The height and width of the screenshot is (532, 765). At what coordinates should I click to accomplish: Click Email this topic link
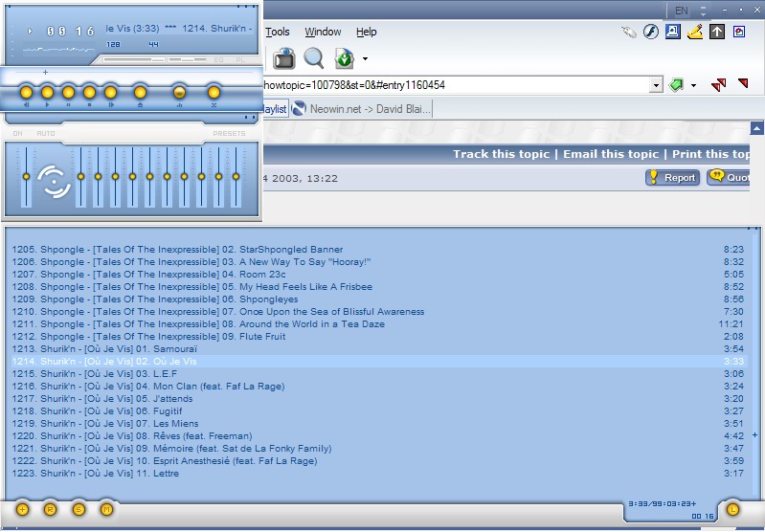point(611,154)
